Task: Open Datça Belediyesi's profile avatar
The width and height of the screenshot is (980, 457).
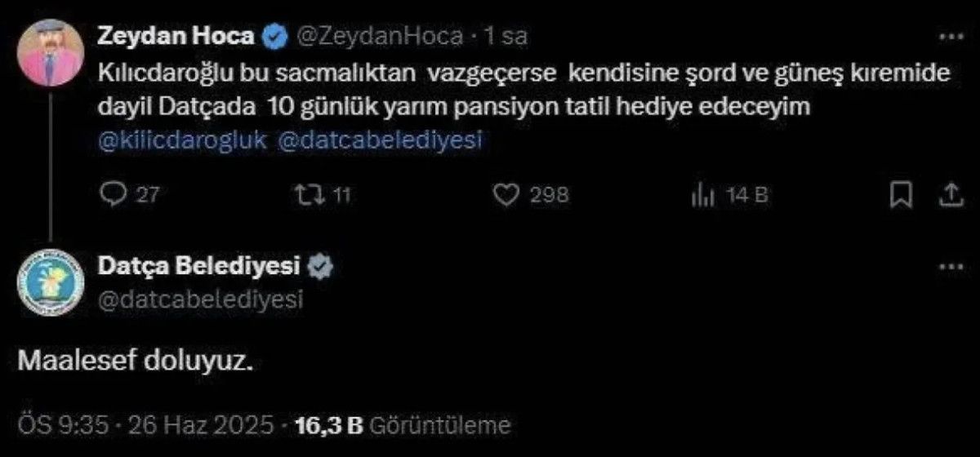Action: coord(49,284)
